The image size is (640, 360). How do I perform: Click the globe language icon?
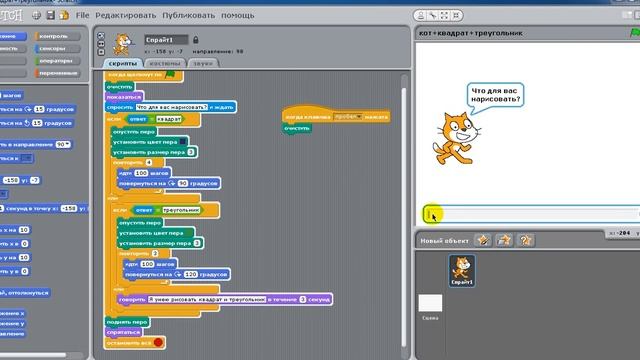tap(37, 16)
